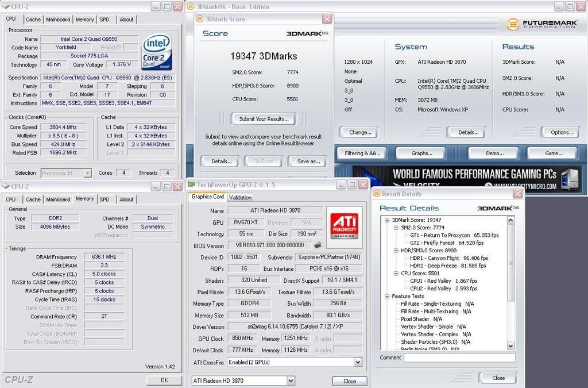Click the green BIOS save chip icon
This screenshot has width=588, height=388.
tap(318, 245)
